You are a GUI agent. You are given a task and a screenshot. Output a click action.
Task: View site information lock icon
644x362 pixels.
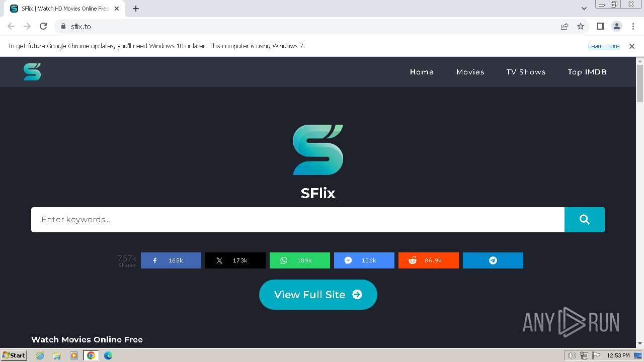coord(63,26)
